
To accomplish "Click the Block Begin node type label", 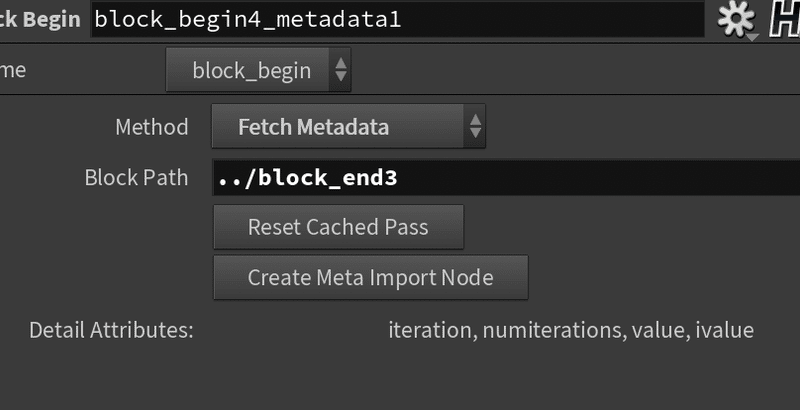I will [x=40, y=19].
